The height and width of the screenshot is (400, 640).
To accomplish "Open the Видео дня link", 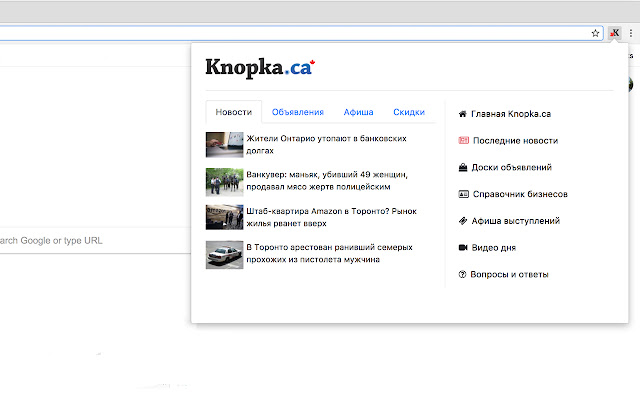I will 494,247.
